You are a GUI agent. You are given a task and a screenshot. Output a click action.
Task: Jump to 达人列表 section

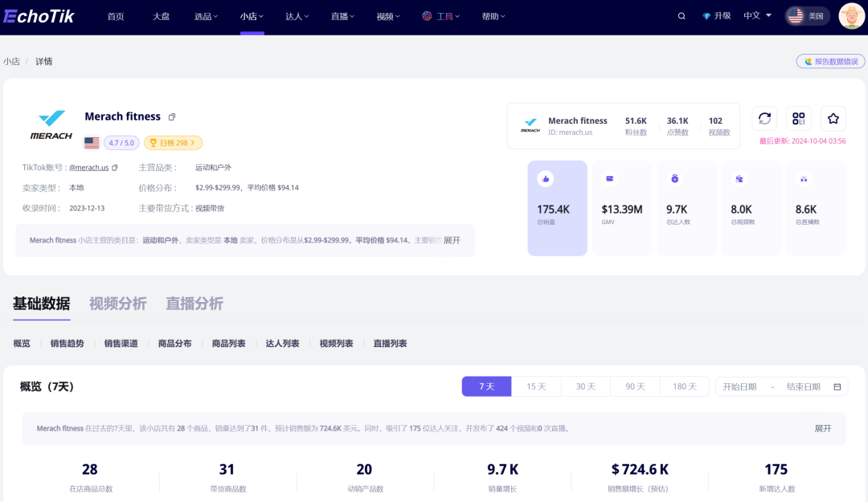click(282, 344)
